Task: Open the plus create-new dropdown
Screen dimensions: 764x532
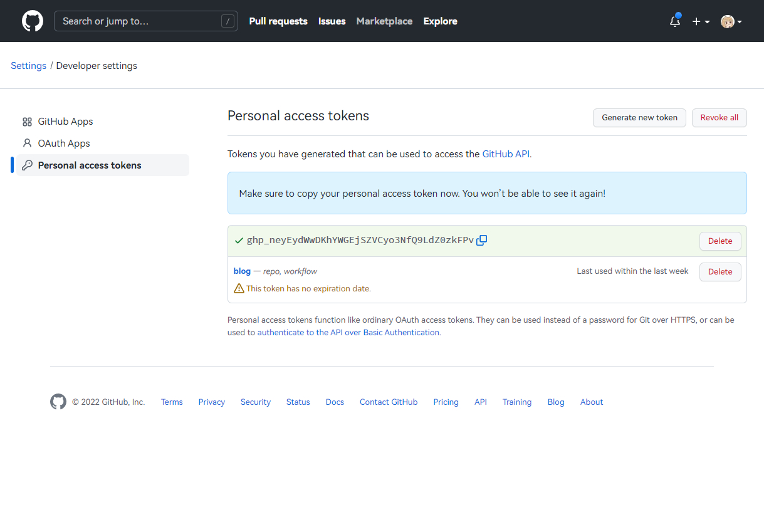Action: [701, 21]
